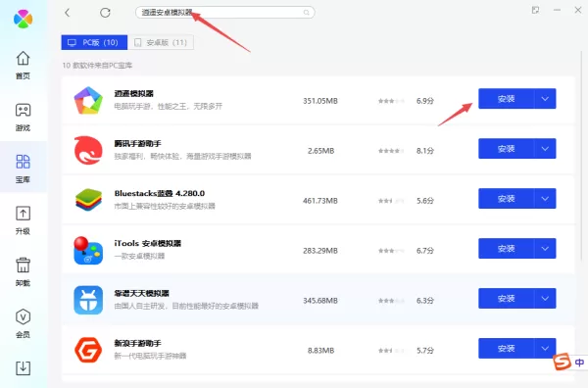This screenshot has height=388, width=588.
Task: Toggle the 中 Chinese input mode indicator
Action: click(579, 363)
